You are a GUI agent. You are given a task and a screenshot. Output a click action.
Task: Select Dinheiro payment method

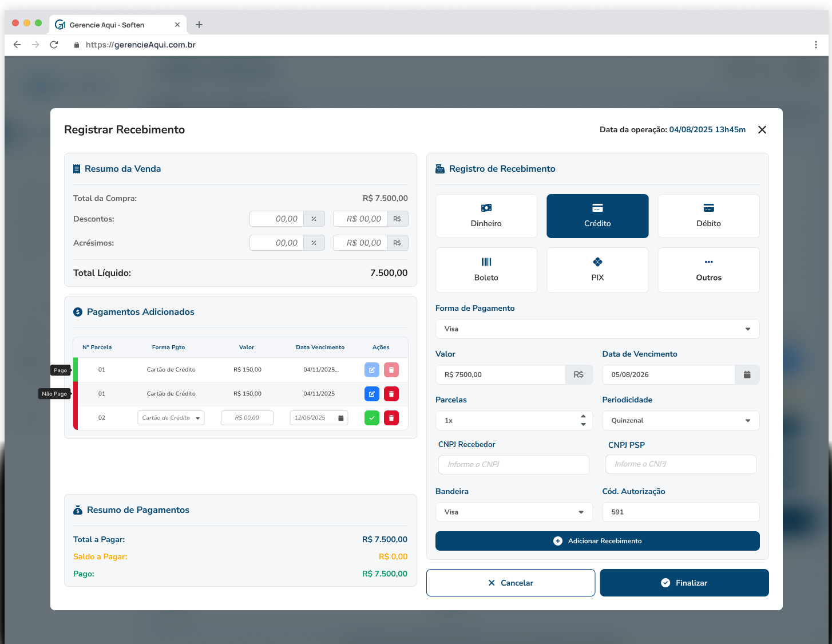[486, 216]
